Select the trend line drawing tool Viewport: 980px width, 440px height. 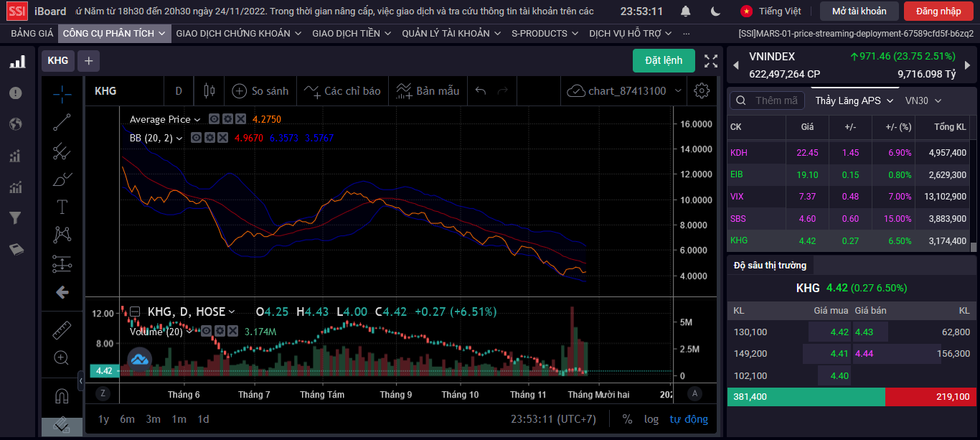click(62, 122)
